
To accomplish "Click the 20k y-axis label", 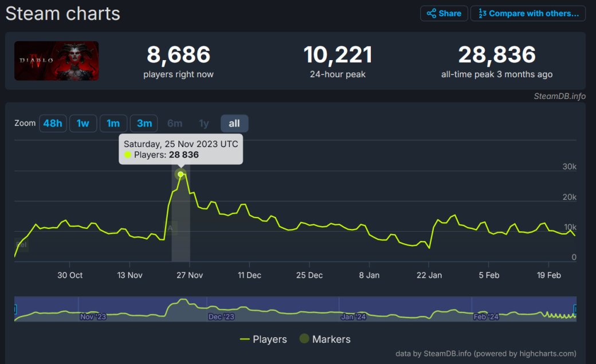I will click(570, 197).
